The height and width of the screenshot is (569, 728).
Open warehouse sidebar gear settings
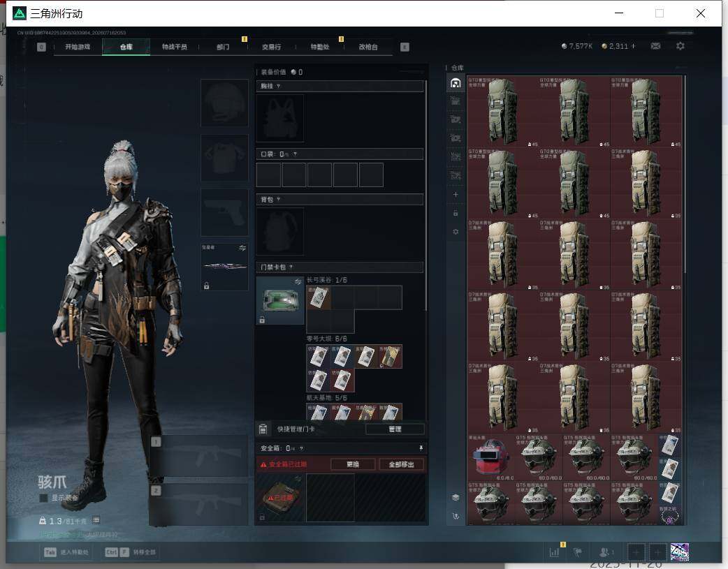click(x=456, y=232)
